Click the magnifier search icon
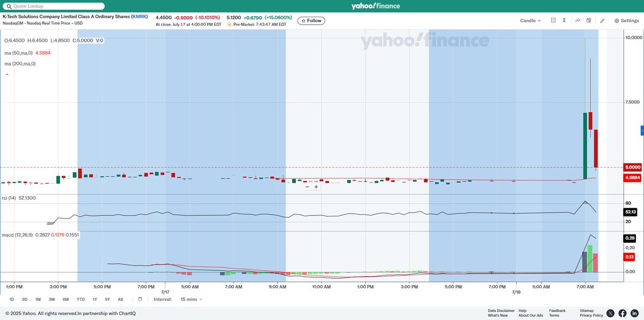 click(9, 6)
